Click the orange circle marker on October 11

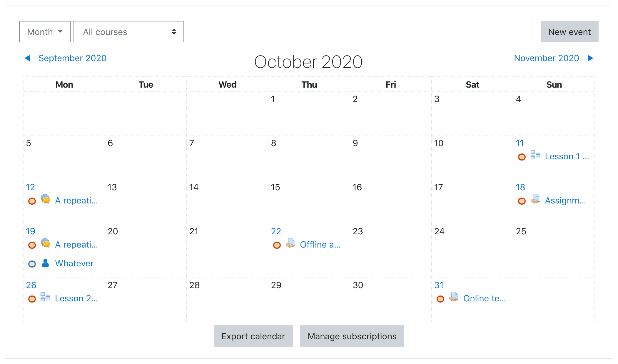tap(522, 157)
